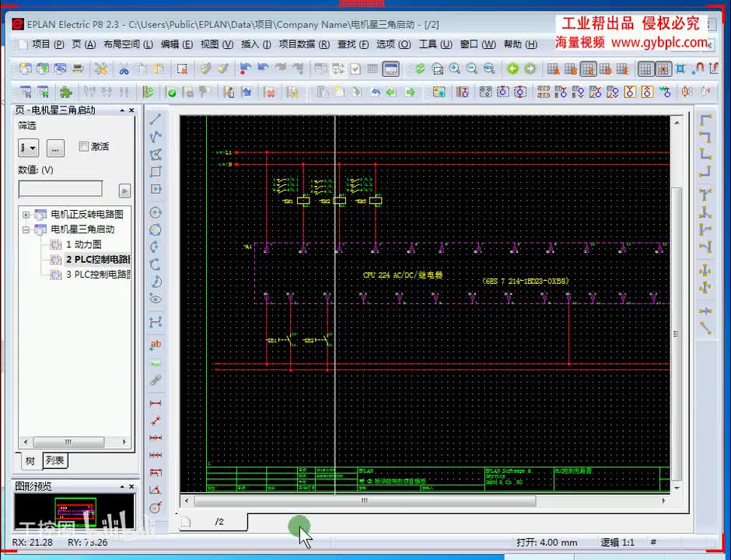Click the Undo arrow with red dot
Viewport: 731px width, 560px height.
coord(245,69)
